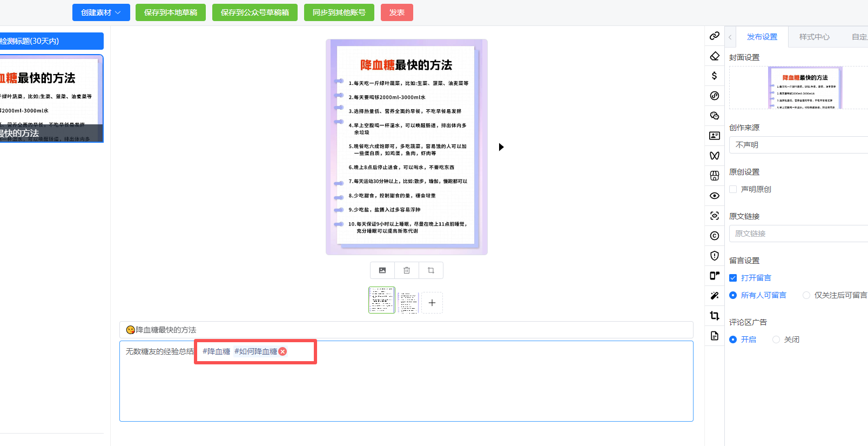
Task: Remove the #如何降血糖 tag with red X
Action: (x=282, y=351)
